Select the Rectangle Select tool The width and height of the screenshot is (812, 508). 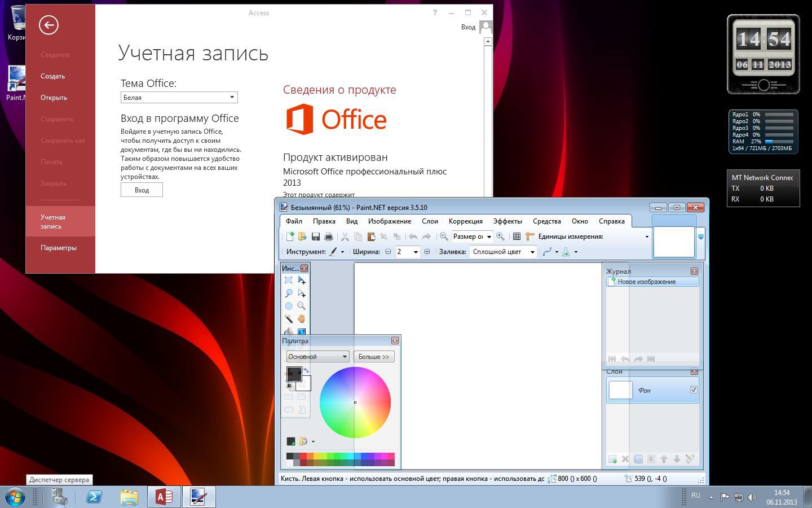(289, 281)
